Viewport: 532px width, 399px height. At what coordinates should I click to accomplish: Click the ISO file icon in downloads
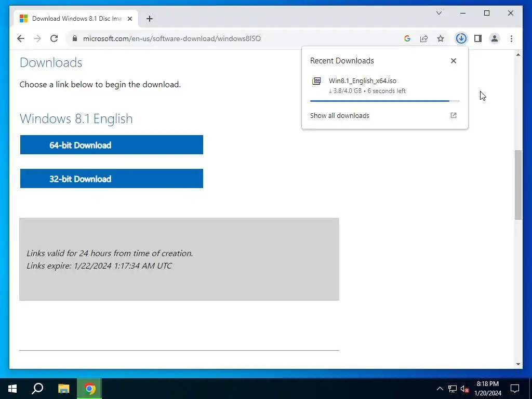point(316,81)
